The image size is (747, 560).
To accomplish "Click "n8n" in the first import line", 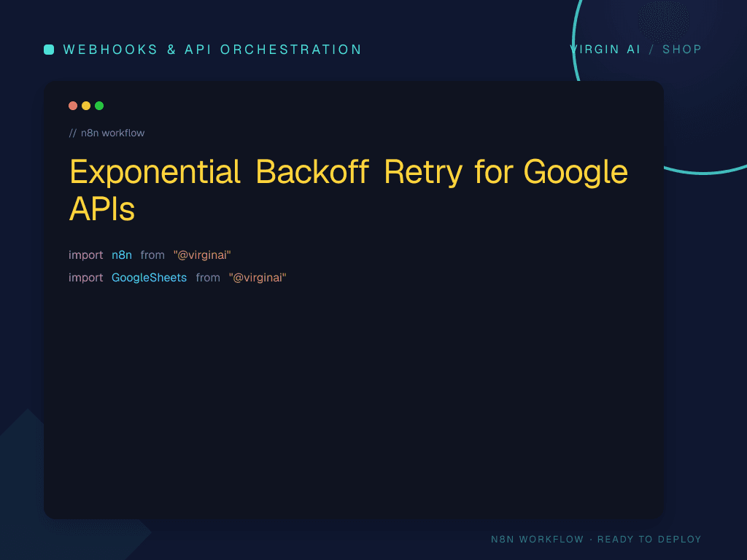I will [122, 255].
